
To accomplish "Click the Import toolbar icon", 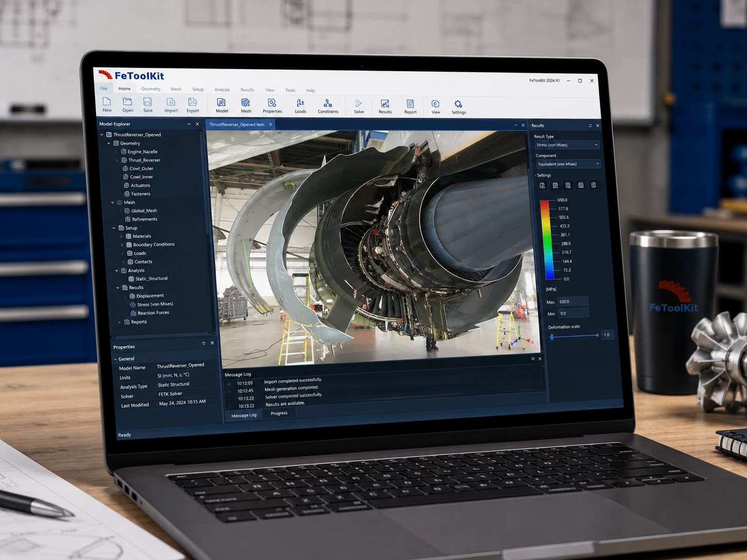I will (x=171, y=105).
